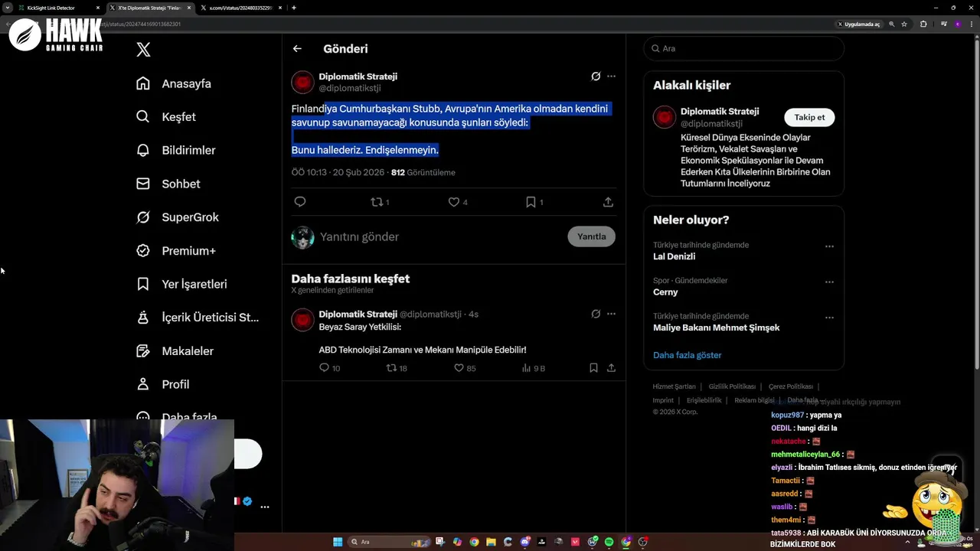Open the three-dot menu on the main post

[x=611, y=77]
